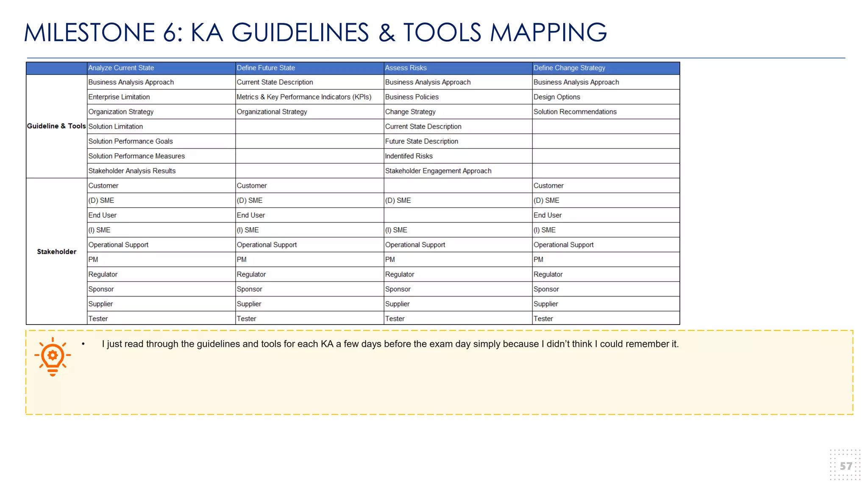Image resolution: width=868 pixels, height=488 pixels.
Task: Click the 'Solution Performance Measures' cell
Action: pos(161,156)
